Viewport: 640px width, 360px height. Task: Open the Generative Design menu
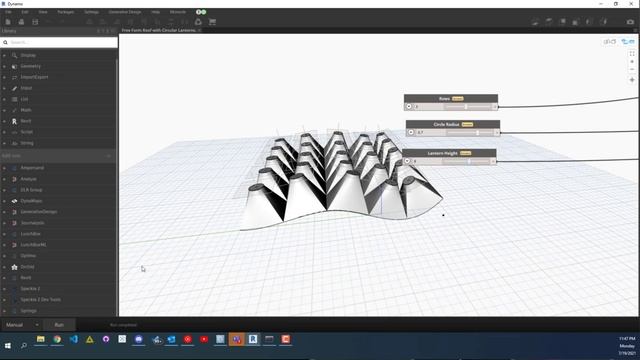coord(125,12)
